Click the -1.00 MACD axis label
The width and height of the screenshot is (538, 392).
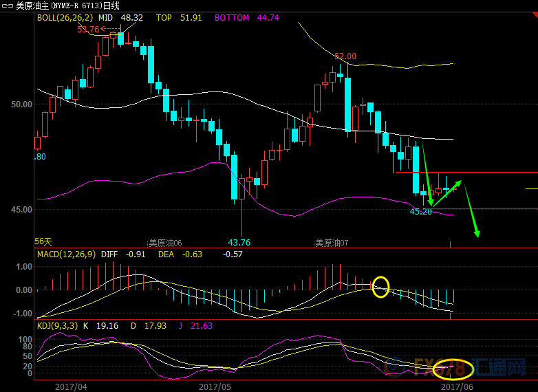(23, 314)
